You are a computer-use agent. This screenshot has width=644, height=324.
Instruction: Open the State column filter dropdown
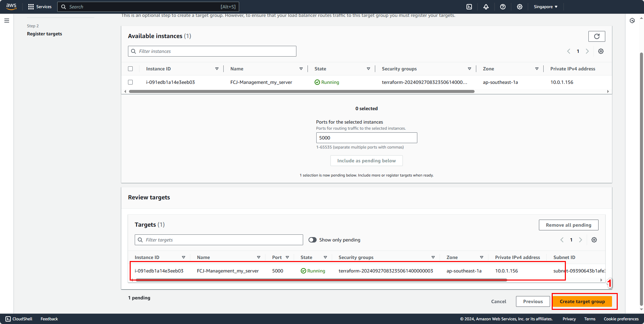coord(368,68)
